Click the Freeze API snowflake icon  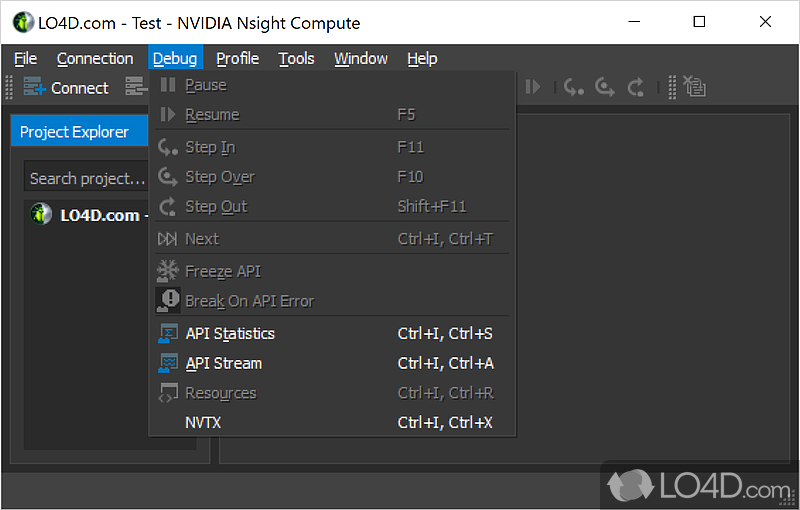tap(168, 271)
